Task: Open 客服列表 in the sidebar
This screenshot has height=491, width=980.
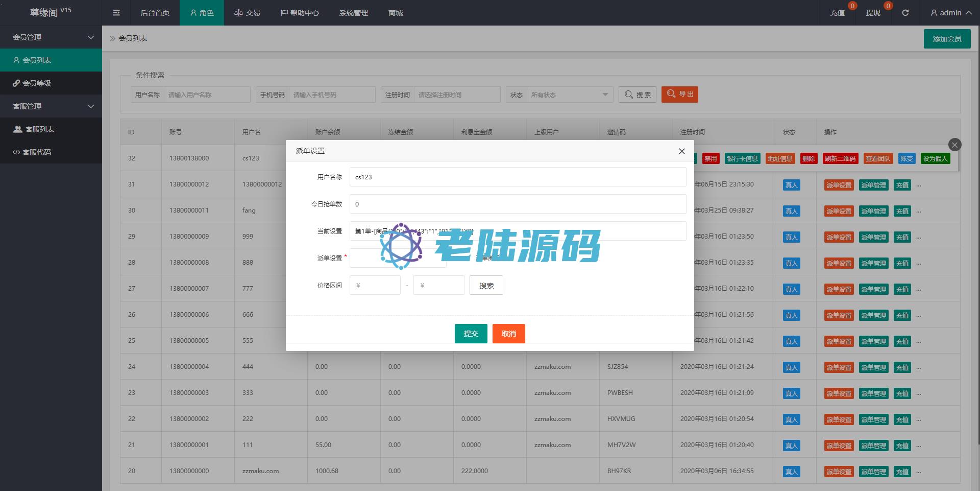Action: (x=39, y=129)
